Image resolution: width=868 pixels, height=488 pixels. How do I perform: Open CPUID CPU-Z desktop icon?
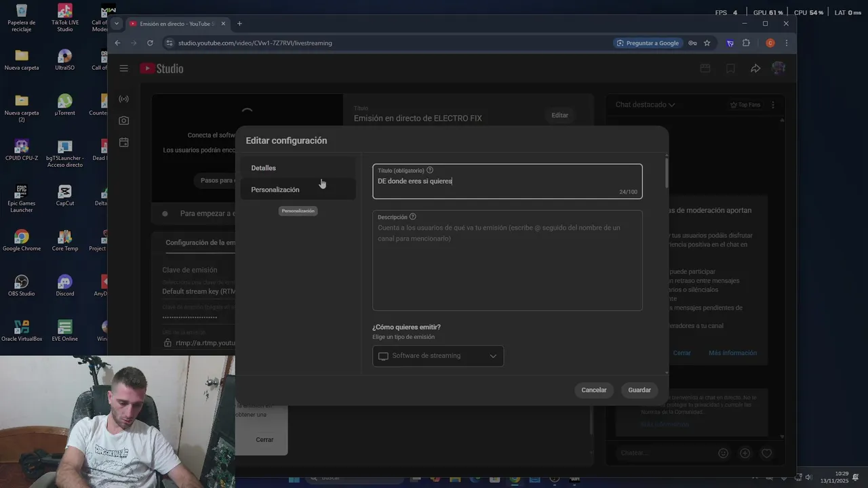pos(22,149)
